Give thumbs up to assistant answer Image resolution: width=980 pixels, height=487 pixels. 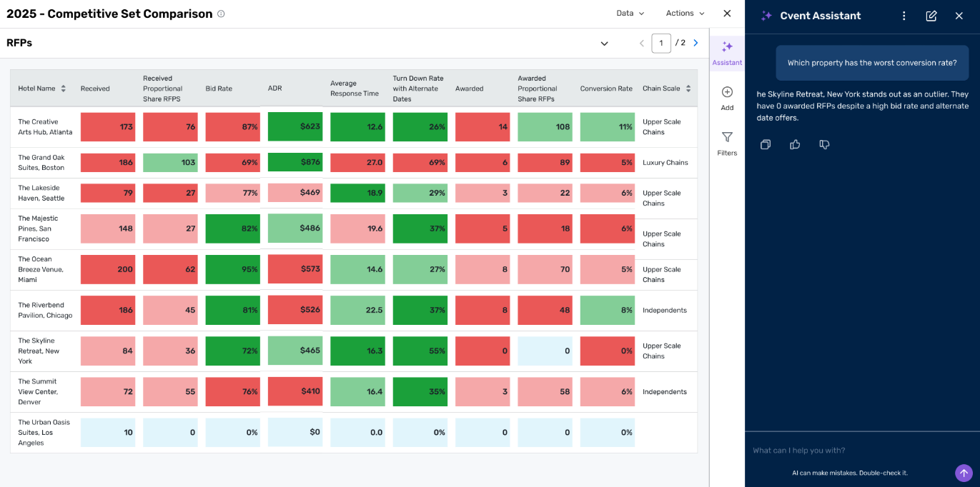(795, 144)
